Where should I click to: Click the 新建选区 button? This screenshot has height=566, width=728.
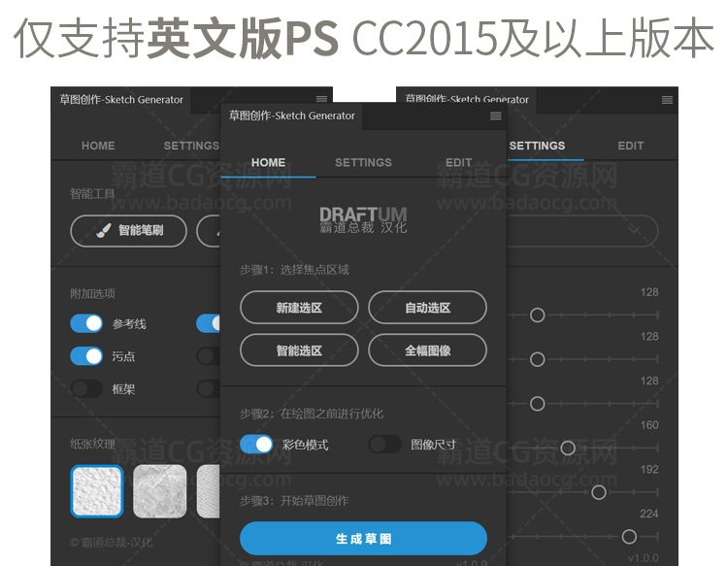pos(299,308)
